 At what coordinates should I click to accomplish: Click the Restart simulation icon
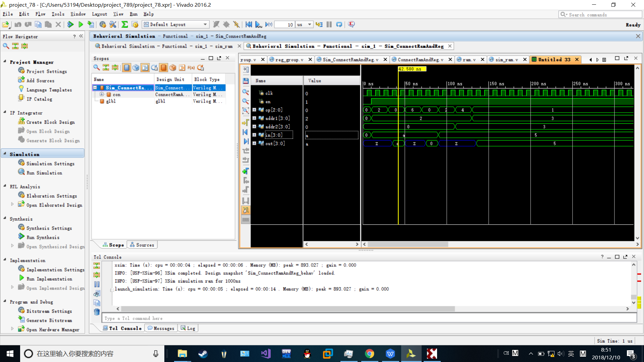pyautogui.click(x=249, y=24)
